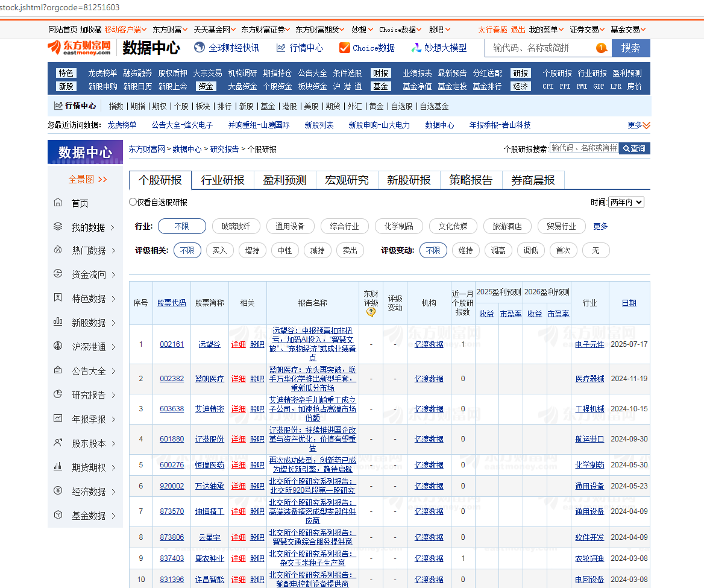
Task: Click 退出 logout link
Action: click(518, 30)
